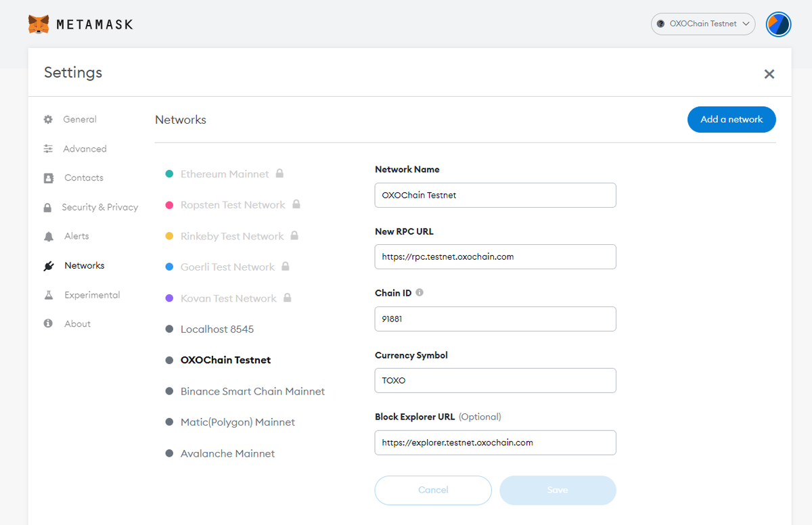Select Rinkeby Test Network entry
Screen dimensions: 812x525
click(x=232, y=236)
